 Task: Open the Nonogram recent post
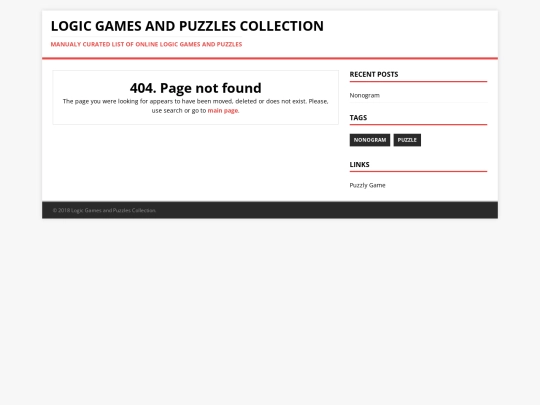(x=365, y=95)
